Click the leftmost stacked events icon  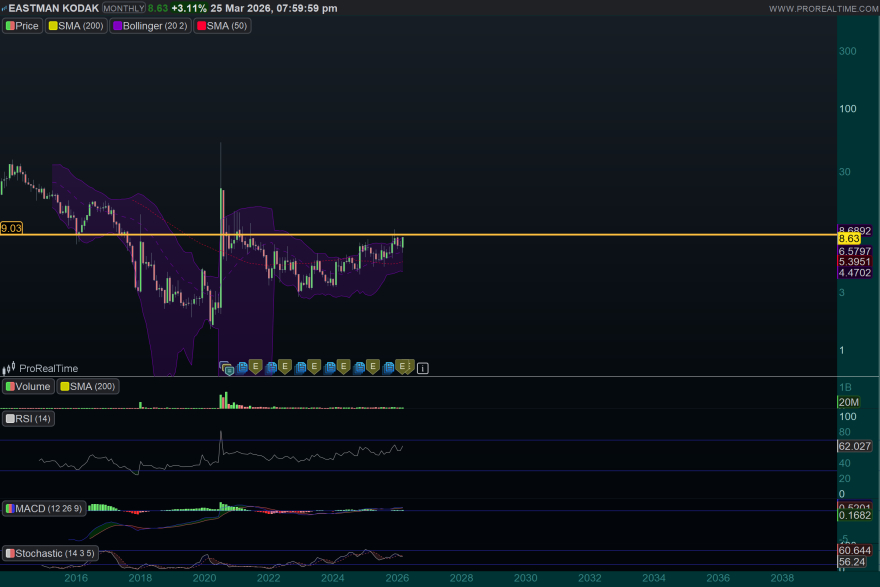click(x=226, y=367)
